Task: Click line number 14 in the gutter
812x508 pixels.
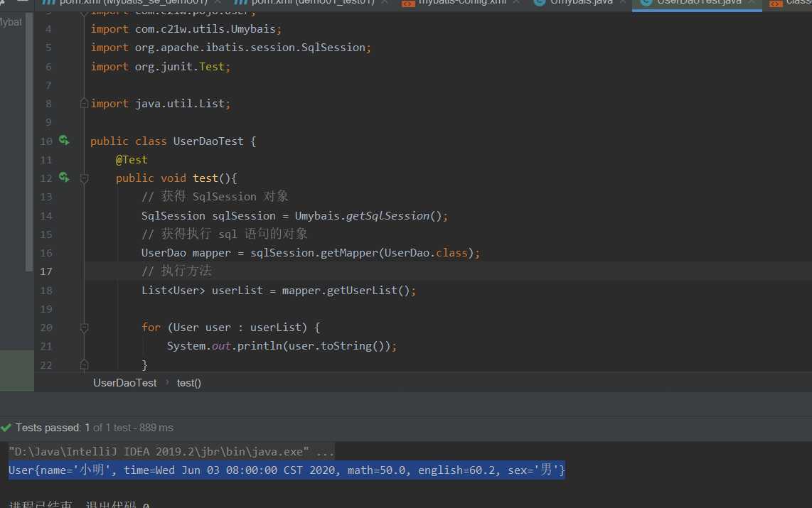Action: click(46, 216)
